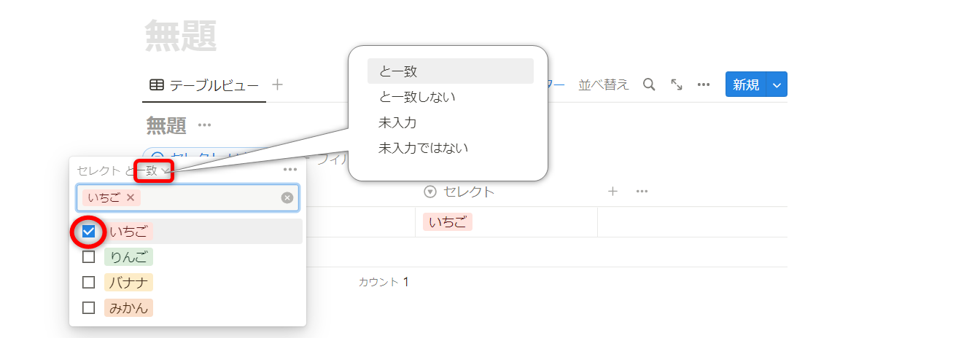
Task: Open three-dot menu beside database title 無題
Action: [204, 125]
